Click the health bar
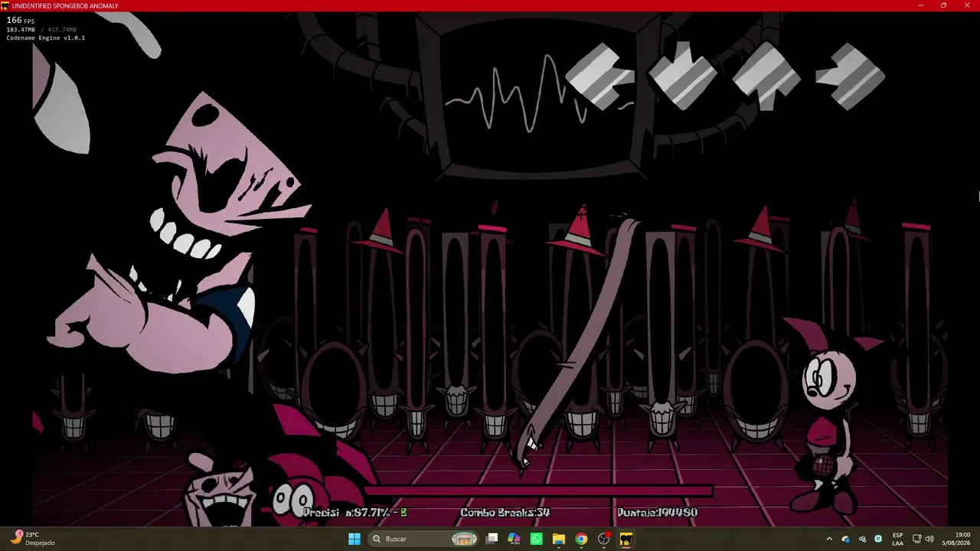Image resolution: width=980 pixels, height=551 pixels. [537, 491]
